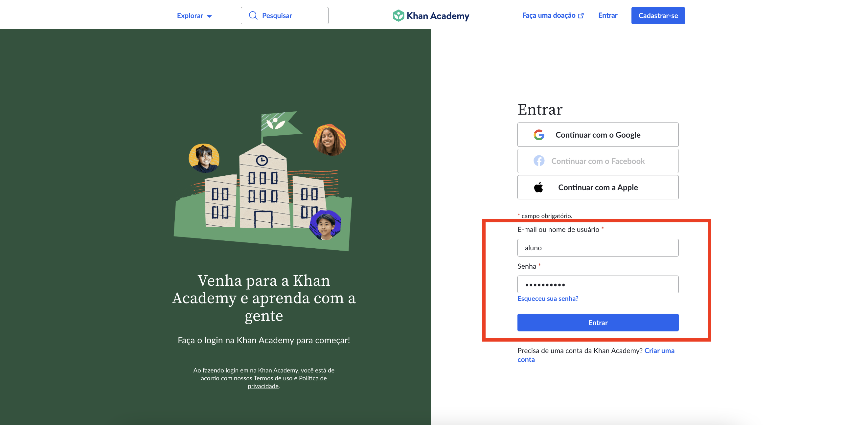Continue with Facebook sign-in button

[x=598, y=161]
